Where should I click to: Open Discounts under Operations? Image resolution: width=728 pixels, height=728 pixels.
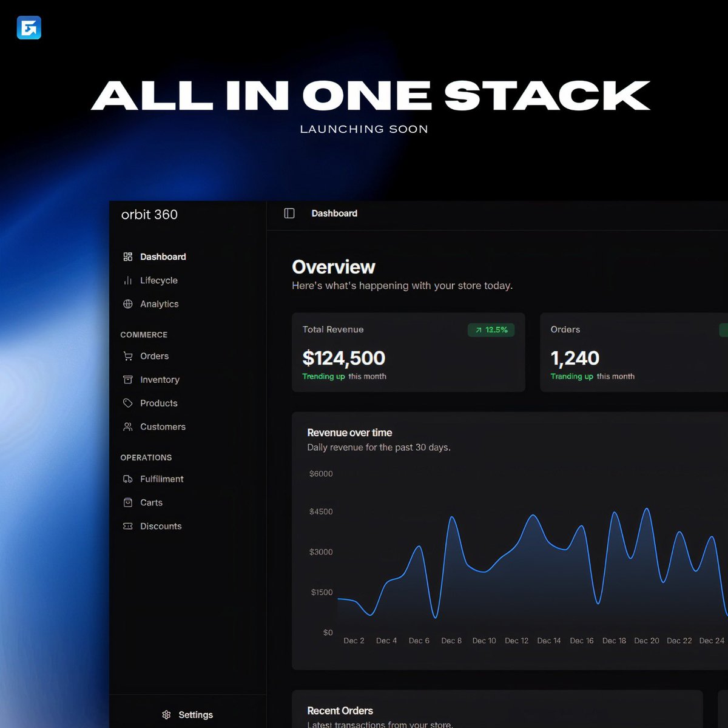pos(161,526)
